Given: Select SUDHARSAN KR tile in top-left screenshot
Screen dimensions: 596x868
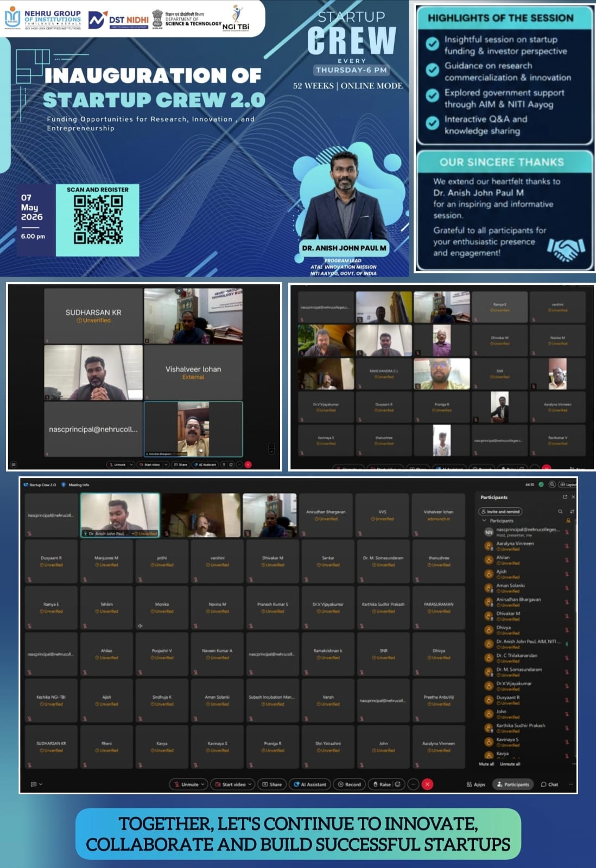Looking at the screenshot, I should click(93, 316).
